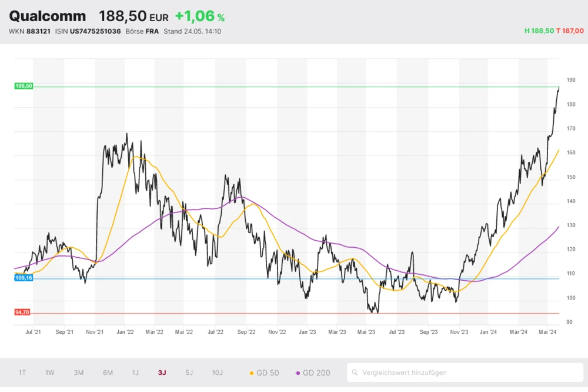Screen dimensions: 588x392
Task: Switch to the 6M time range
Action: tap(108, 373)
